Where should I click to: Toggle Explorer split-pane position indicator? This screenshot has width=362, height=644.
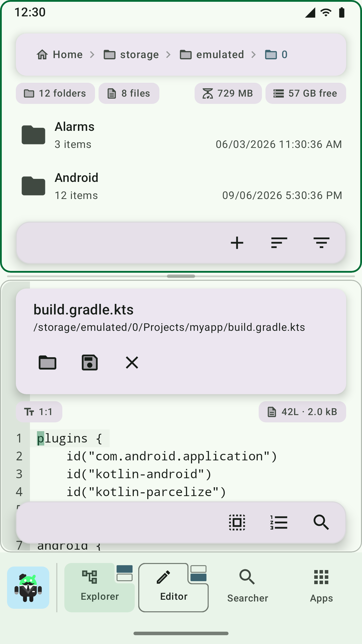tap(125, 573)
